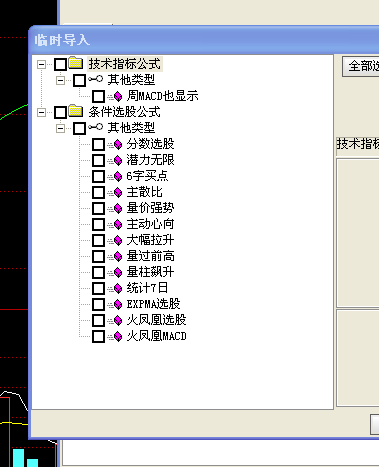Select the 量价强势 checkbox

pos(98,208)
